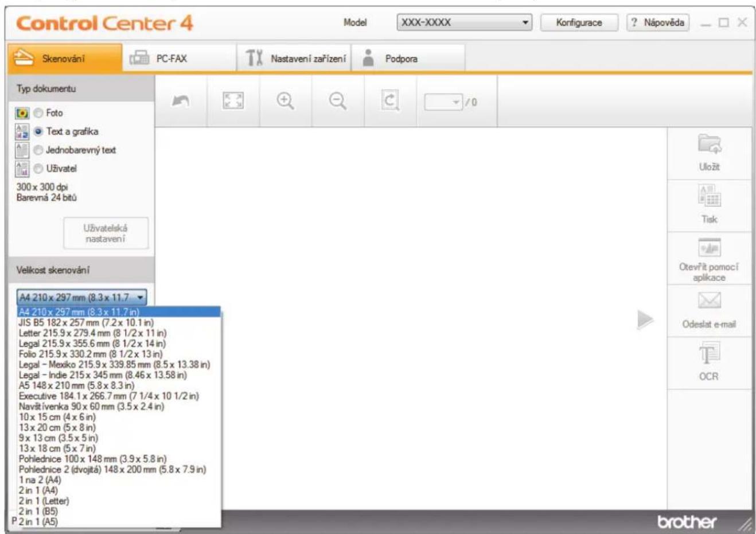This screenshot has height=534, width=756.
Task: Click the gray play arrow
Action: [x=645, y=320]
